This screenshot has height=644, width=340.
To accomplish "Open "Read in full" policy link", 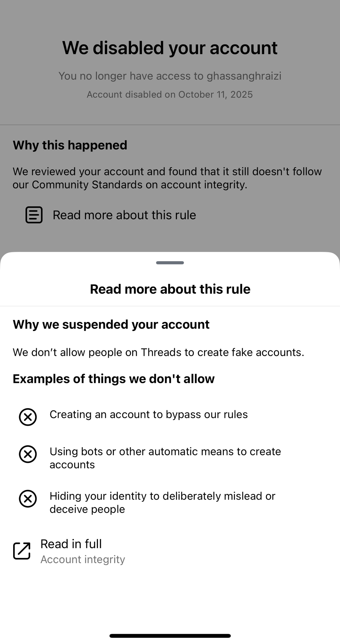I will [71, 544].
